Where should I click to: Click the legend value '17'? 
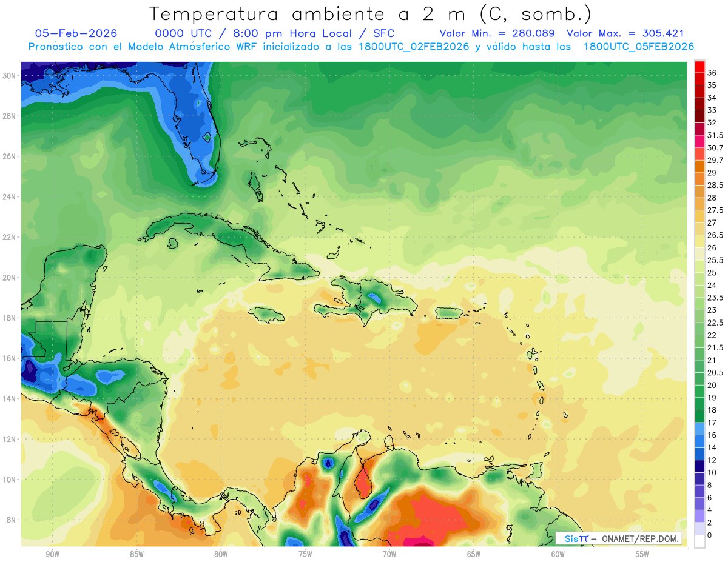tap(712, 423)
